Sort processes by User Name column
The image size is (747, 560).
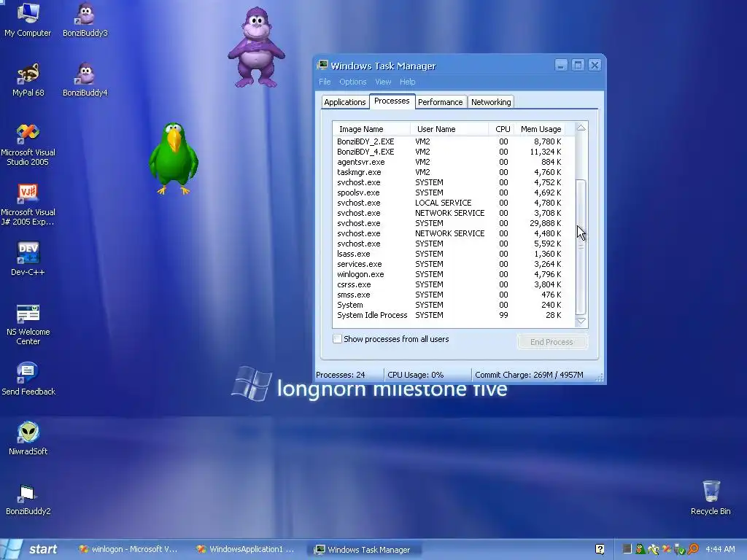449,129
